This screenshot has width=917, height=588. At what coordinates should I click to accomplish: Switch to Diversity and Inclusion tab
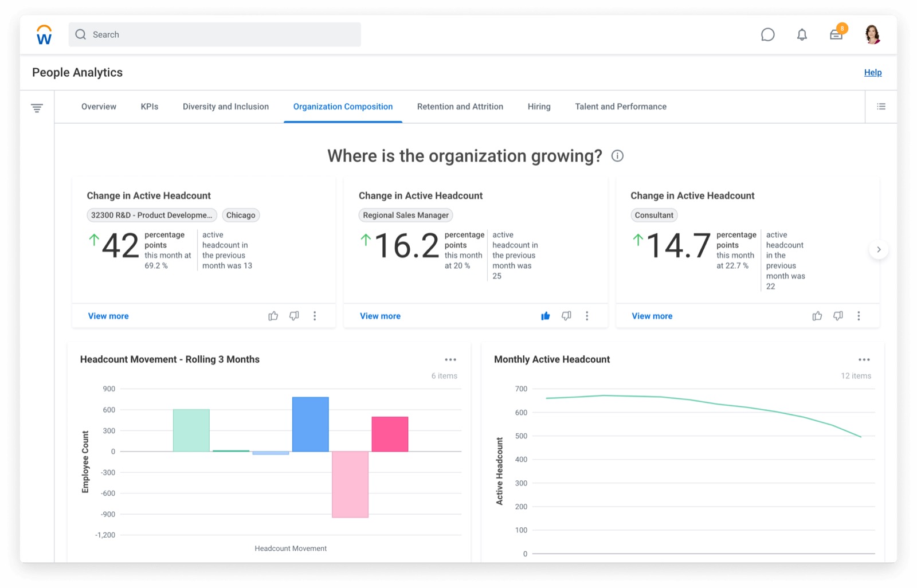[x=225, y=107]
